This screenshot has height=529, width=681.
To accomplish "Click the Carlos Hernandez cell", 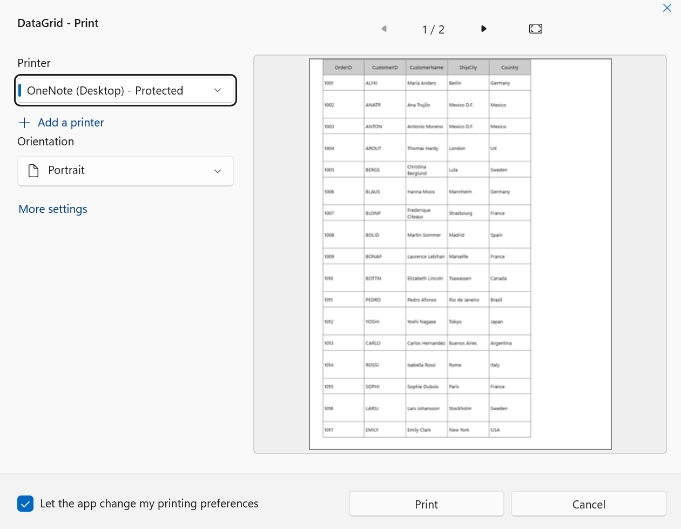I will coord(426,343).
